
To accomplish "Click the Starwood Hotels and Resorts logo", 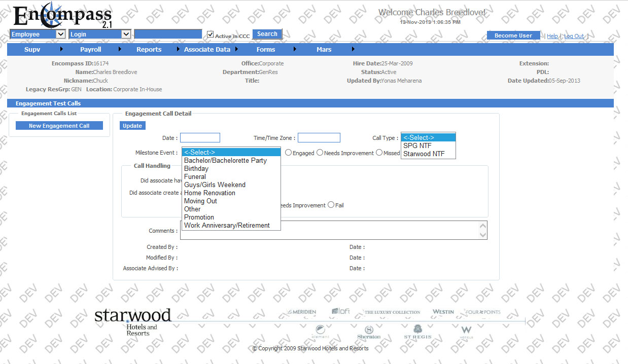I will (x=133, y=321).
